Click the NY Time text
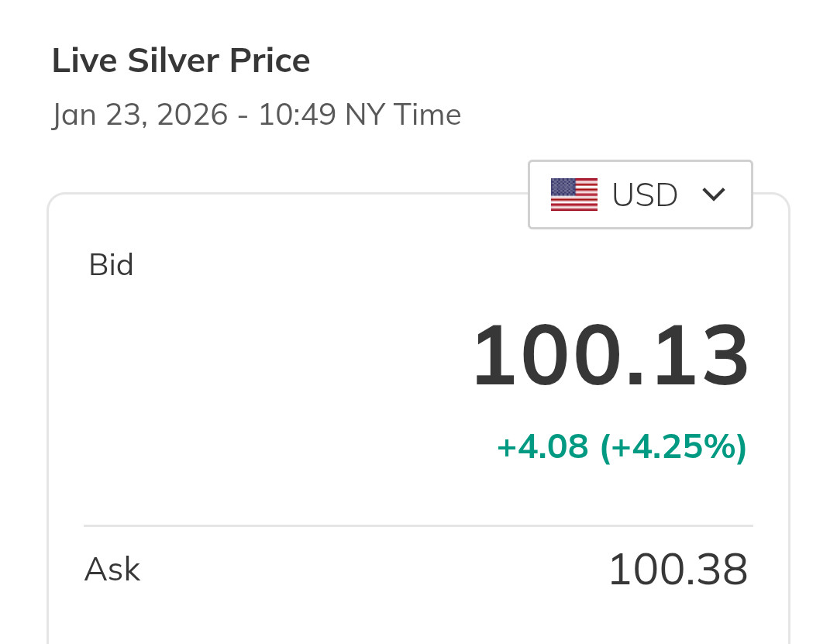Screen dimensions: 837x644 pyautogui.click(x=403, y=115)
